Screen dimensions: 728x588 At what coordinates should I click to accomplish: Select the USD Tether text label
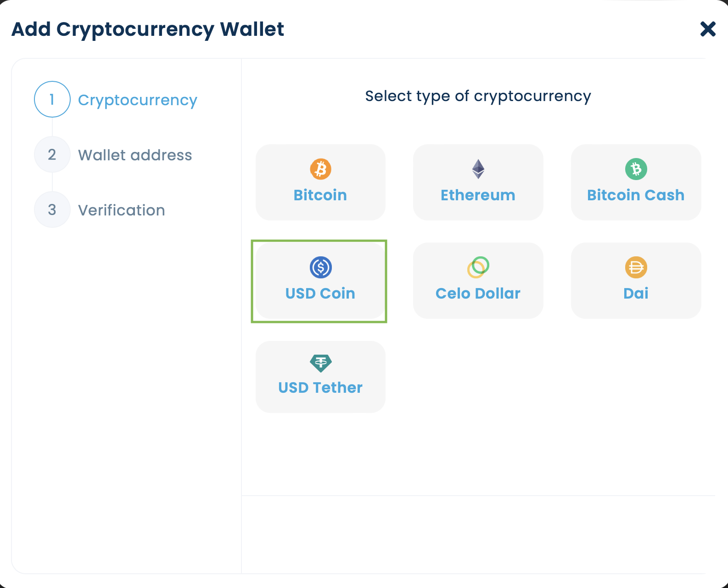tap(320, 388)
